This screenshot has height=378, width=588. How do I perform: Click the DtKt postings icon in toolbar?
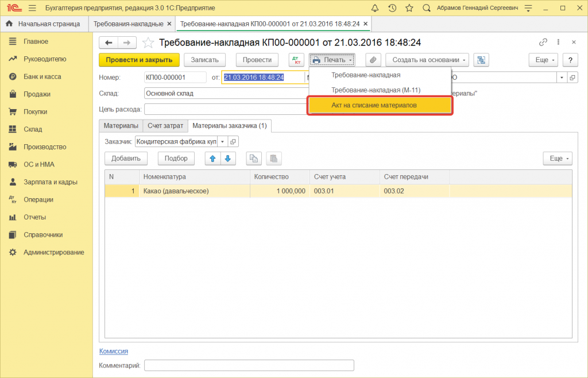pos(296,60)
